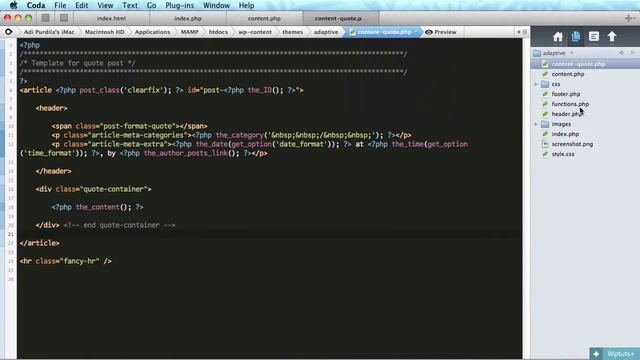Open the File menu
Image resolution: width=640 pixels, height=360 pixels.
click(x=60, y=5)
